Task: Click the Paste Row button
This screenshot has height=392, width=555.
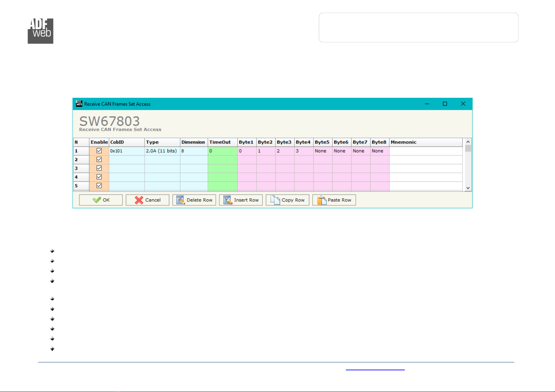Action: click(334, 200)
